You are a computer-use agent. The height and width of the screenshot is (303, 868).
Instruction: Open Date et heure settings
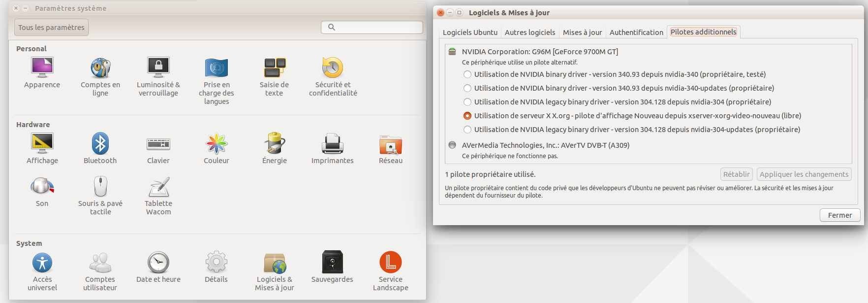(158, 263)
